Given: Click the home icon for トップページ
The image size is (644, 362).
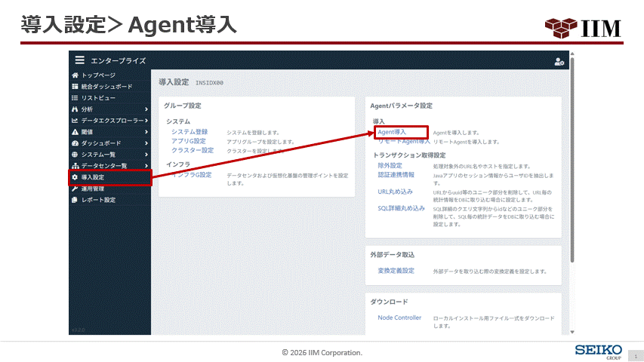Looking at the screenshot, I should [x=75, y=75].
